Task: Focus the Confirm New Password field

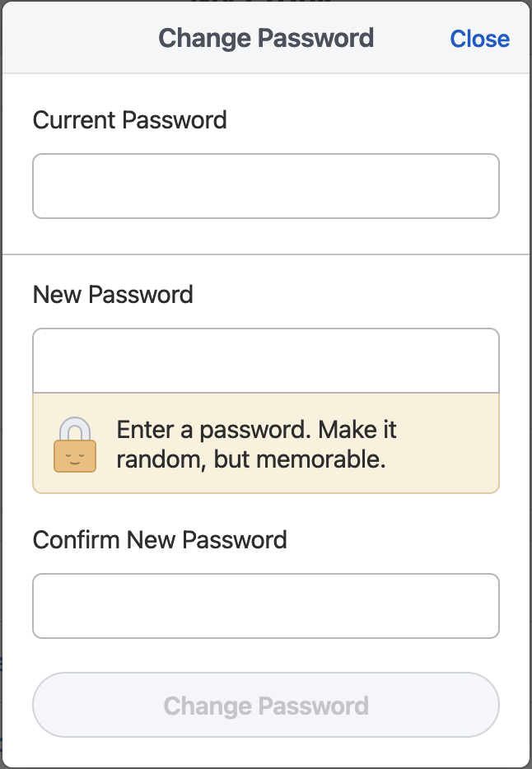Action: [x=265, y=605]
